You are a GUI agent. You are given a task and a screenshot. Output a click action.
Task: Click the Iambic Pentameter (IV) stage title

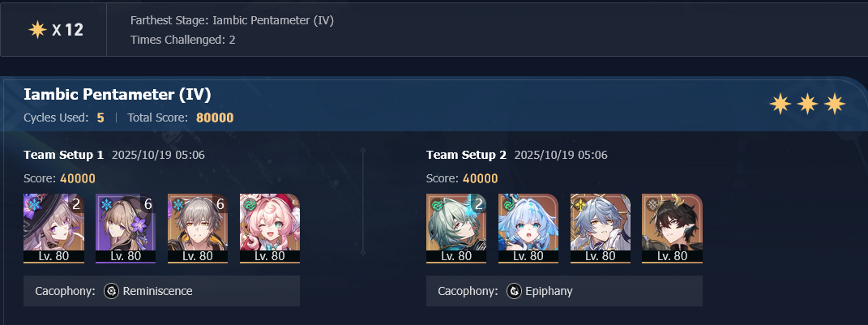pos(118,95)
